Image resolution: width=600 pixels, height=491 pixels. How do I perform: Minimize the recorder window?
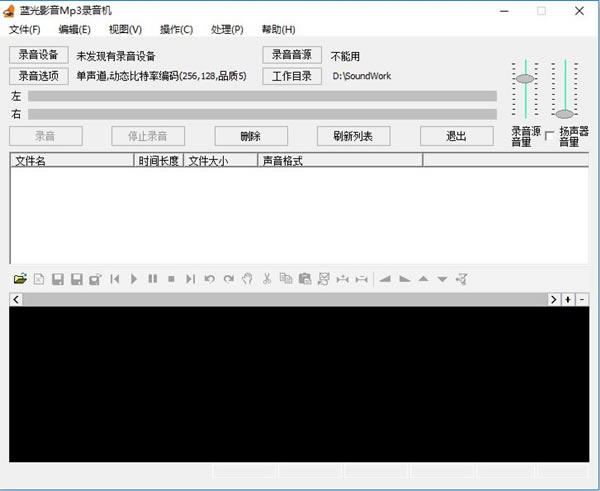pos(504,11)
